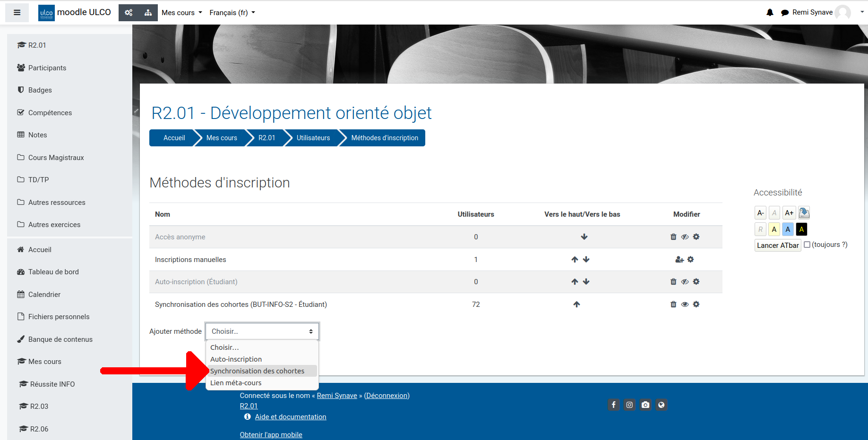Toggle the hamburger side menu button

click(x=17, y=13)
